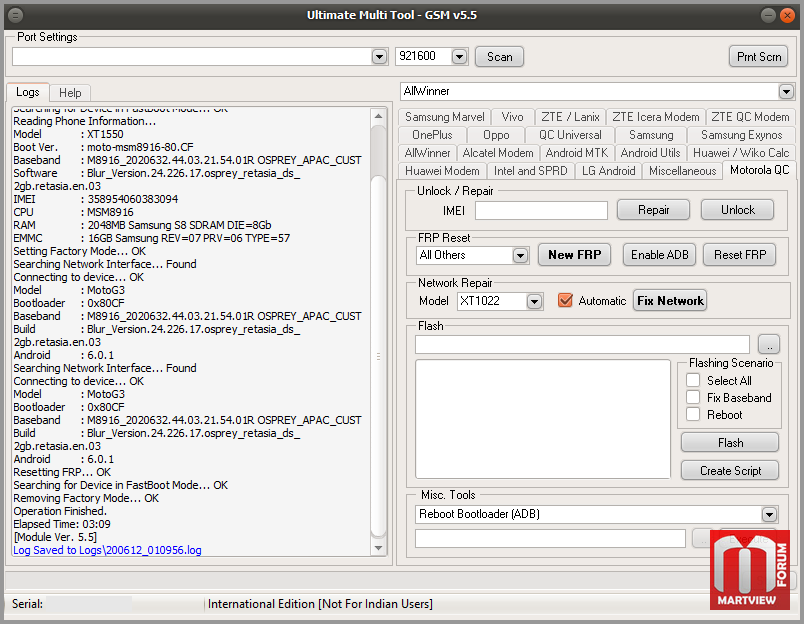The width and height of the screenshot is (804, 624).
Task: Switch to the Help tab
Action: [x=70, y=93]
